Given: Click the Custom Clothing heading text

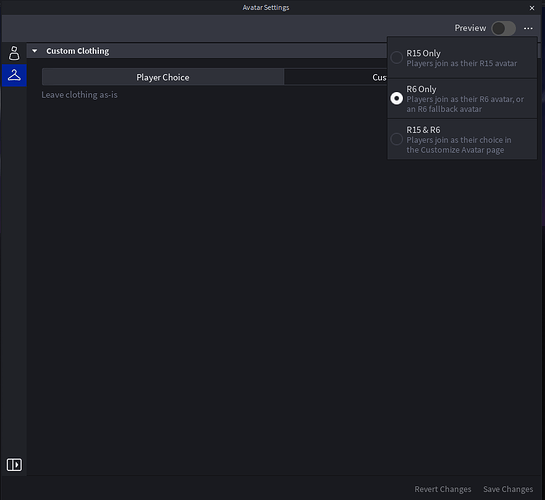Looking at the screenshot, I should [x=78, y=51].
